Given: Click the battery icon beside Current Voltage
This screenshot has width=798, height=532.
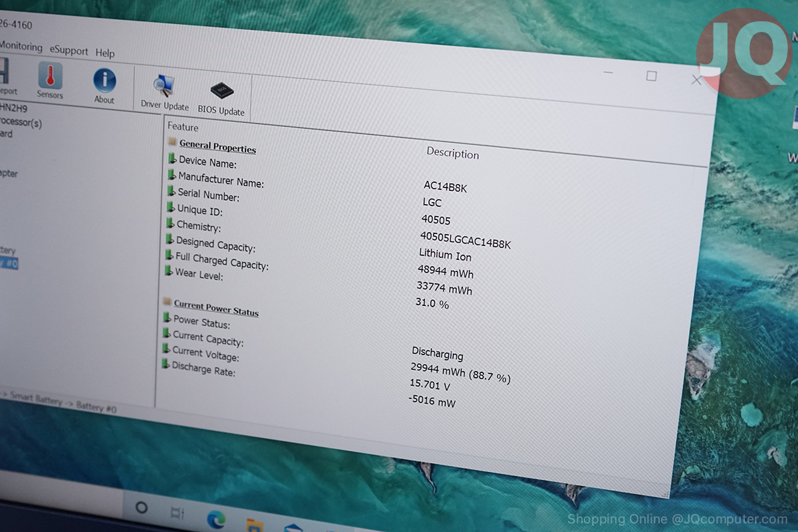Looking at the screenshot, I should pyautogui.click(x=165, y=348).
